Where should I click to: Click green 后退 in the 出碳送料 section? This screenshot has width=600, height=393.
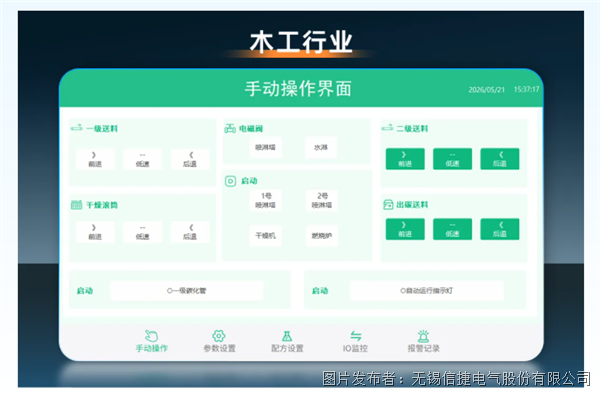pyautogui.click(x=500, y=229)
